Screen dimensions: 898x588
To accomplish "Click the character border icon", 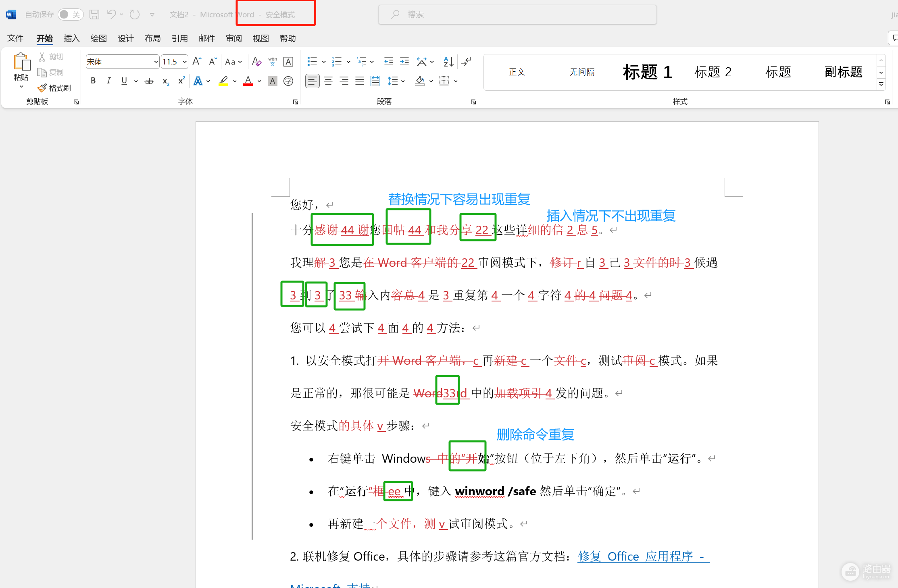I will [x=288, y=61].
